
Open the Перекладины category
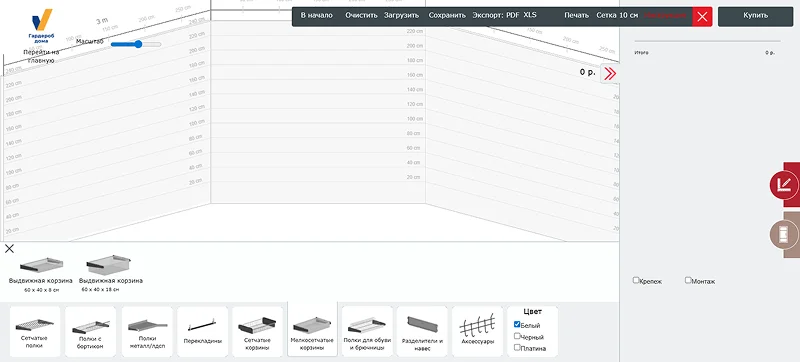click(203, 331)
